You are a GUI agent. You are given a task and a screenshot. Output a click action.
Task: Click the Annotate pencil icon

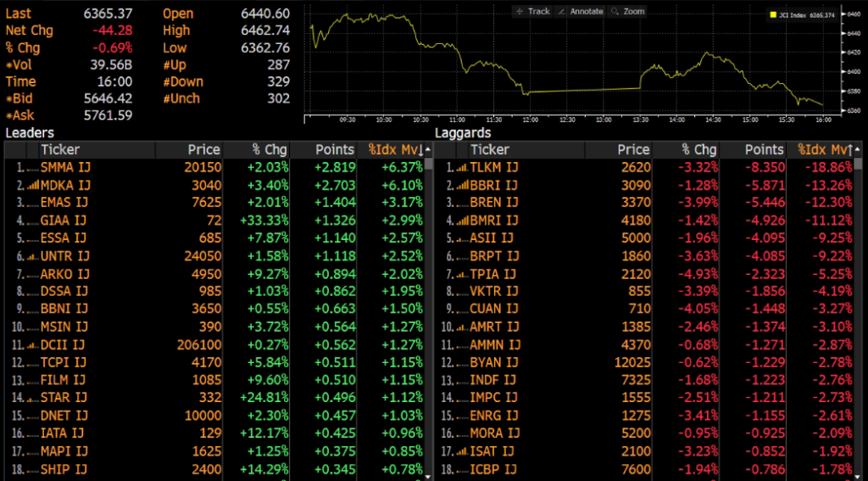click(561, 11)
